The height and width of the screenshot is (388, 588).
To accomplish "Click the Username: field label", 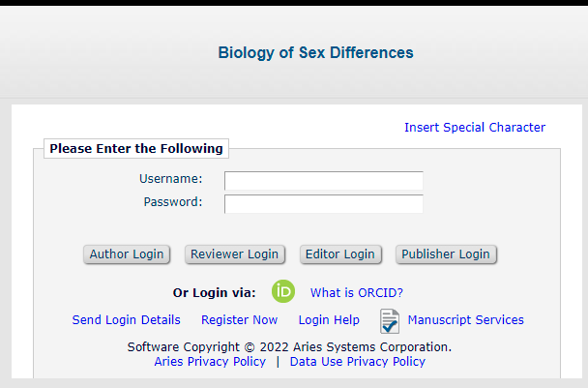I will pos(170,179).
